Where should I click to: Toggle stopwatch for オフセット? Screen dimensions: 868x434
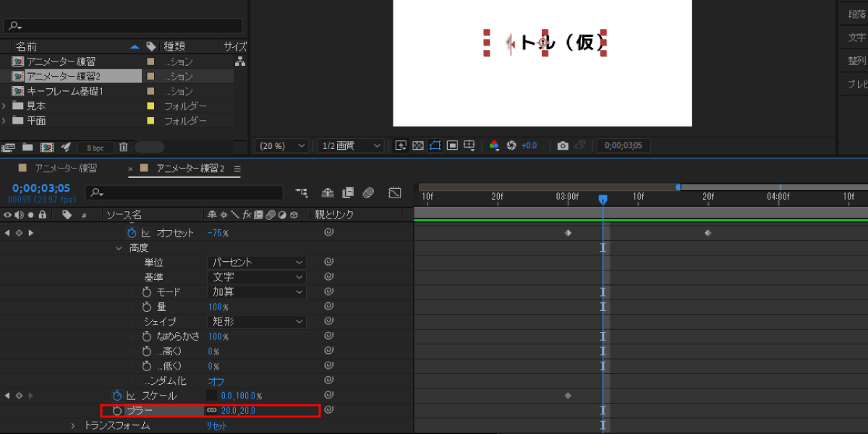(132, 233)
